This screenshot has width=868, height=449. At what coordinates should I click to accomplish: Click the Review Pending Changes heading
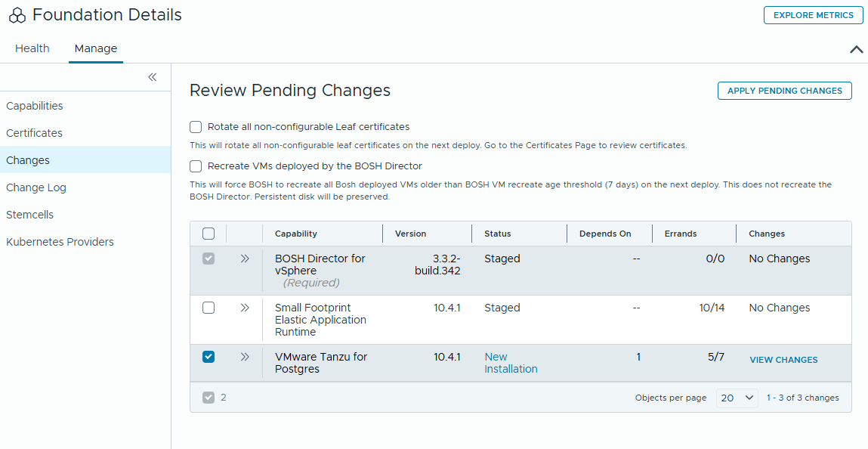pos(290,90)
